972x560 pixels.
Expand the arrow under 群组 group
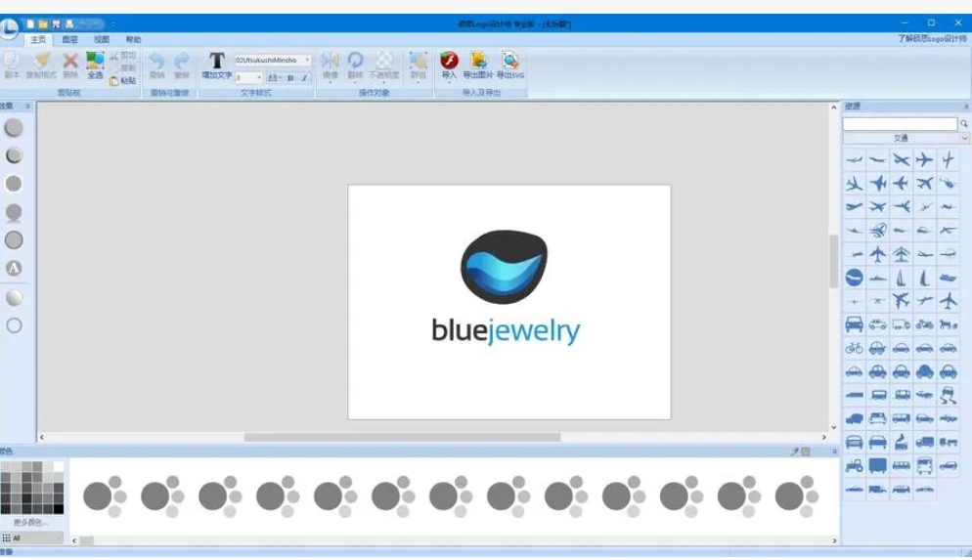(x=419, y=82)
